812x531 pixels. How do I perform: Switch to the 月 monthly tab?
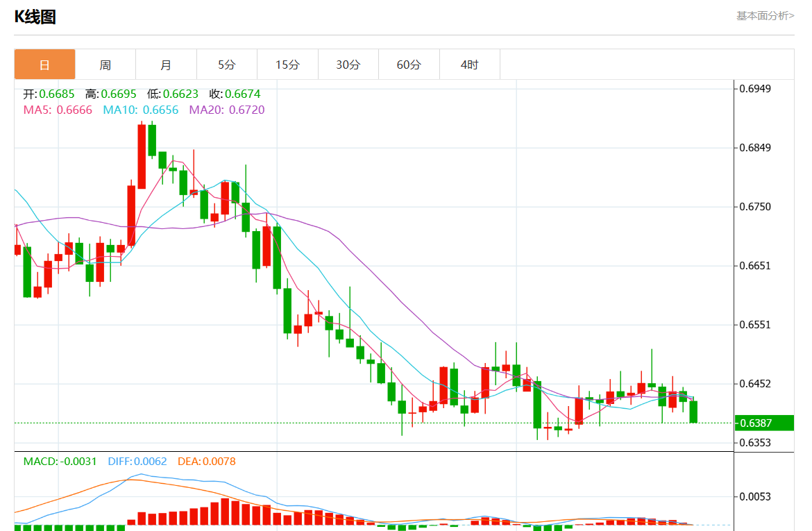(167, 65)
